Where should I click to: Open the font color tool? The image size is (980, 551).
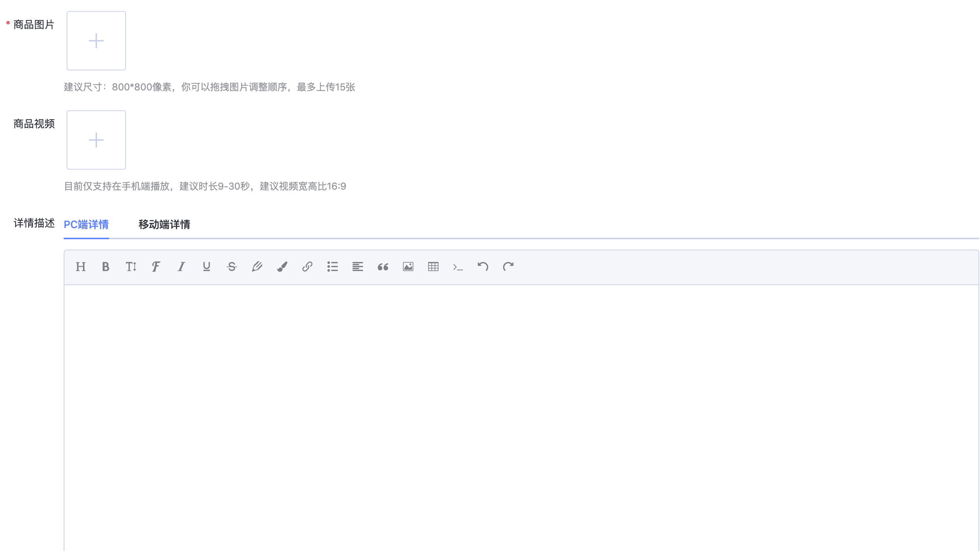[x=257, y=267]
